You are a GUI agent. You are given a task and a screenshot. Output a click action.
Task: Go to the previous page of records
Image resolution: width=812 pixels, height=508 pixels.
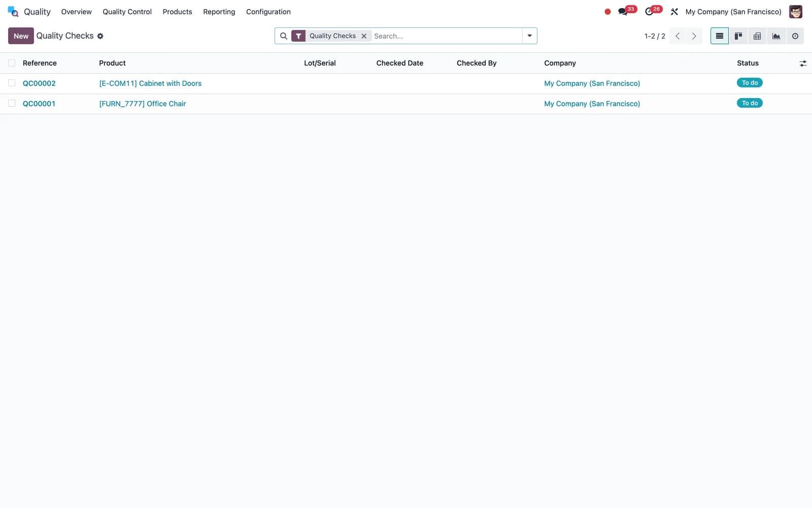(678, 36)
